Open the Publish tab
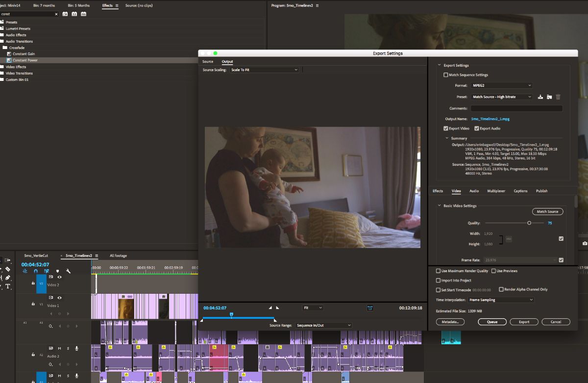 (x=541, y=191)
